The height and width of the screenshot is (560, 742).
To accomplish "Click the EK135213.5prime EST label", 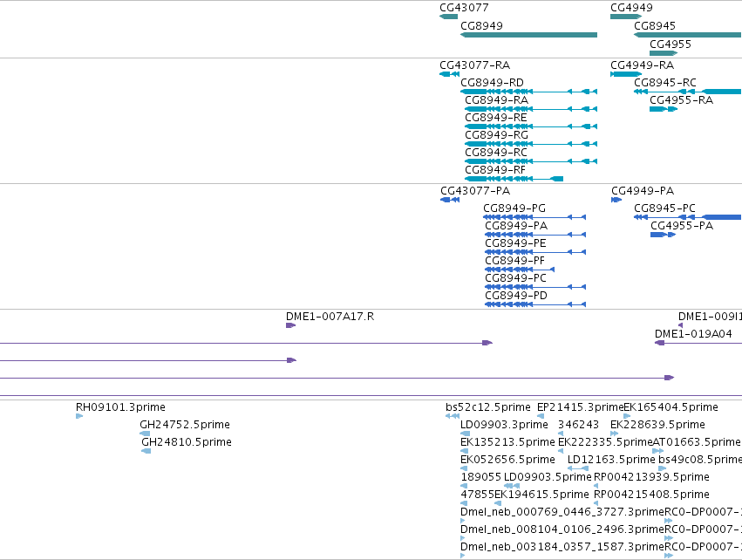I will [x=507, y=442].
